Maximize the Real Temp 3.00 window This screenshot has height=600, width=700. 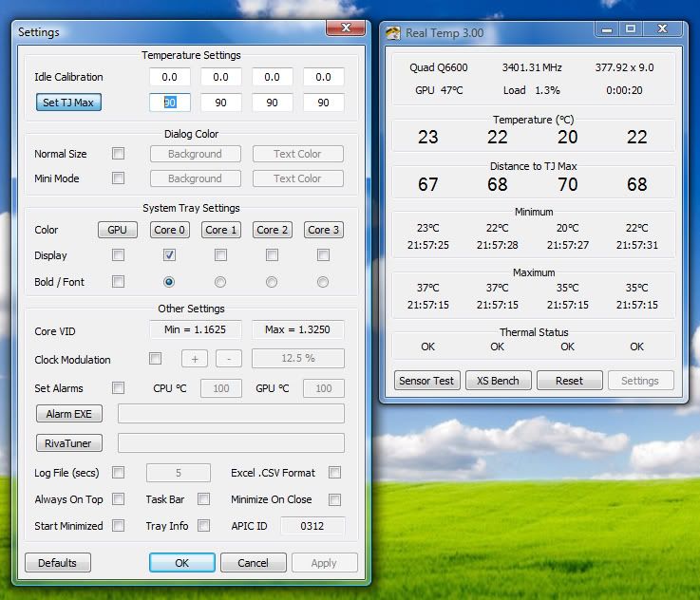tap(631, 29)
